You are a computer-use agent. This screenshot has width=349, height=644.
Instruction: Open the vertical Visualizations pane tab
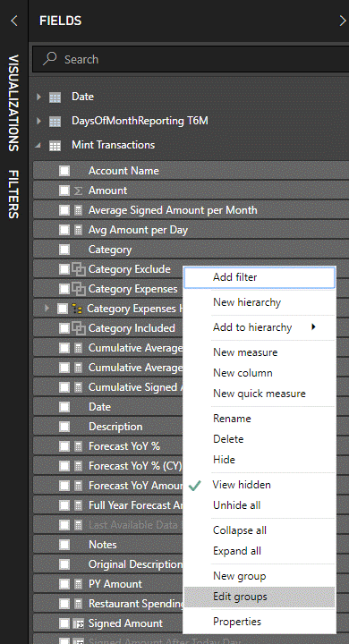[x=13, y=103]
